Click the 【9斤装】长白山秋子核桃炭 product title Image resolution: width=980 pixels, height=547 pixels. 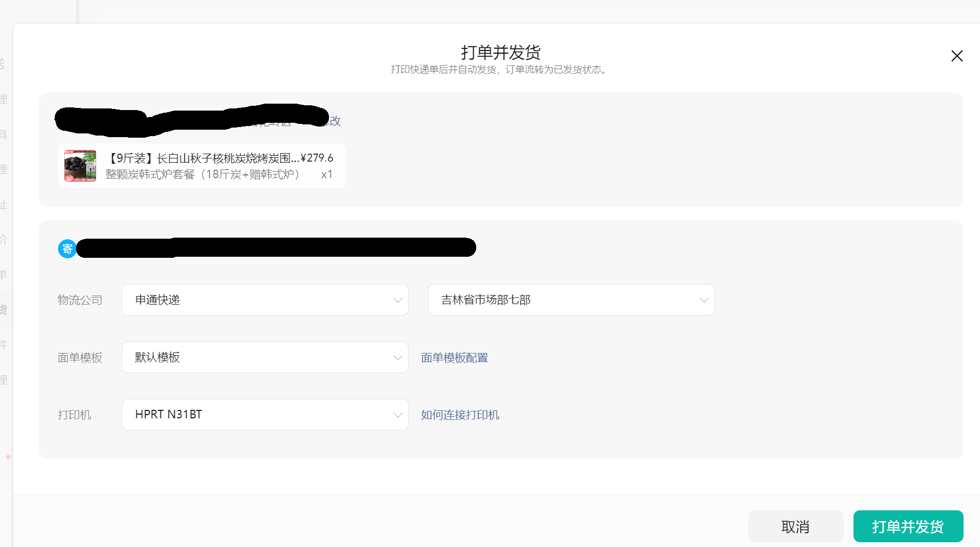click(202, 158)
